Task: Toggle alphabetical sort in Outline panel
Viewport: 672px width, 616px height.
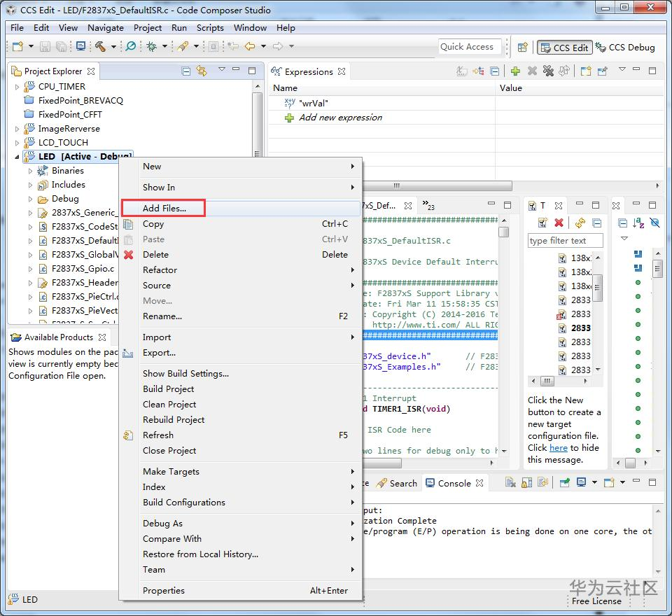Action: [x=638, y=223]
